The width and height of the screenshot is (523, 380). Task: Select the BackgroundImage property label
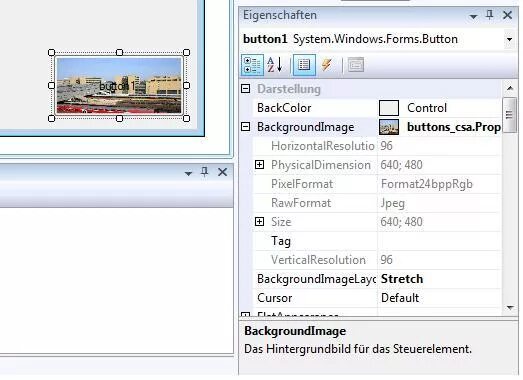pos(306,127)
